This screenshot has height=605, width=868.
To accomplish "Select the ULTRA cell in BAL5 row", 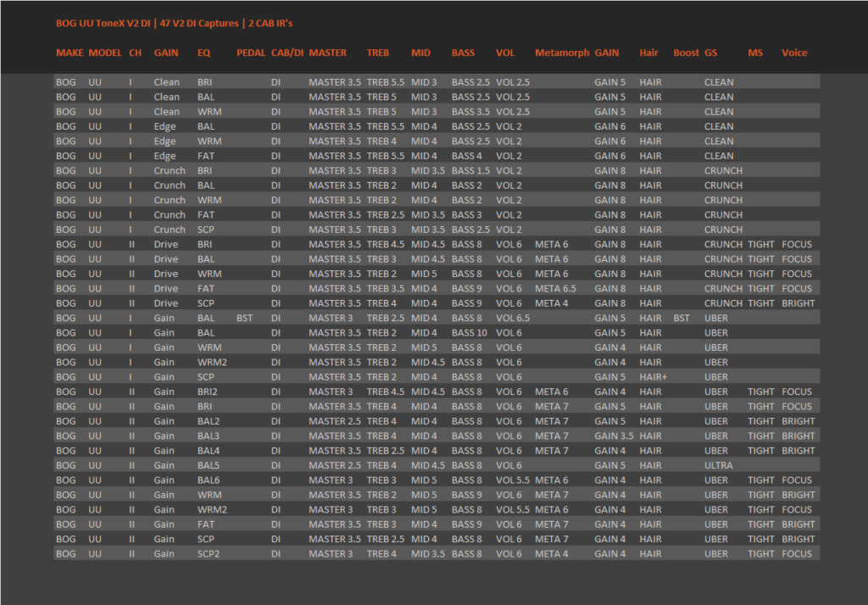I will tap(719, 465).
